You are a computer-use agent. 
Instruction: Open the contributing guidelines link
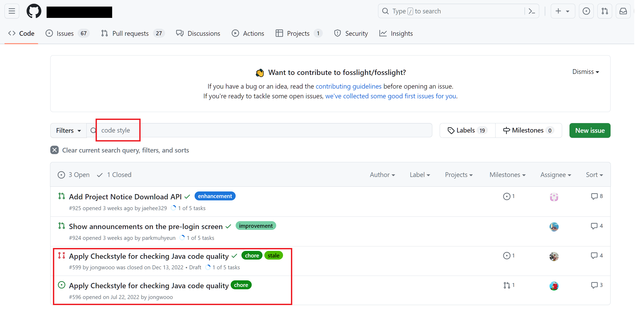click(x=348, y=86)
